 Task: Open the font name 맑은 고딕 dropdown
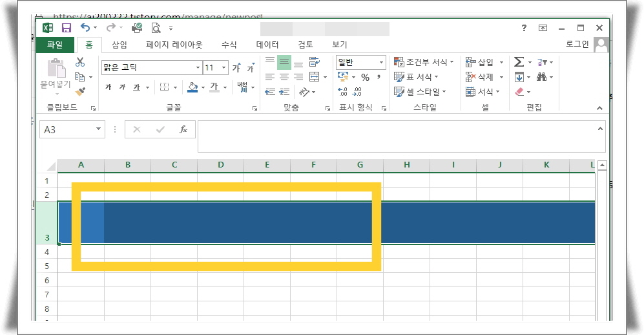pyautogui.click(x=198, y=67)
